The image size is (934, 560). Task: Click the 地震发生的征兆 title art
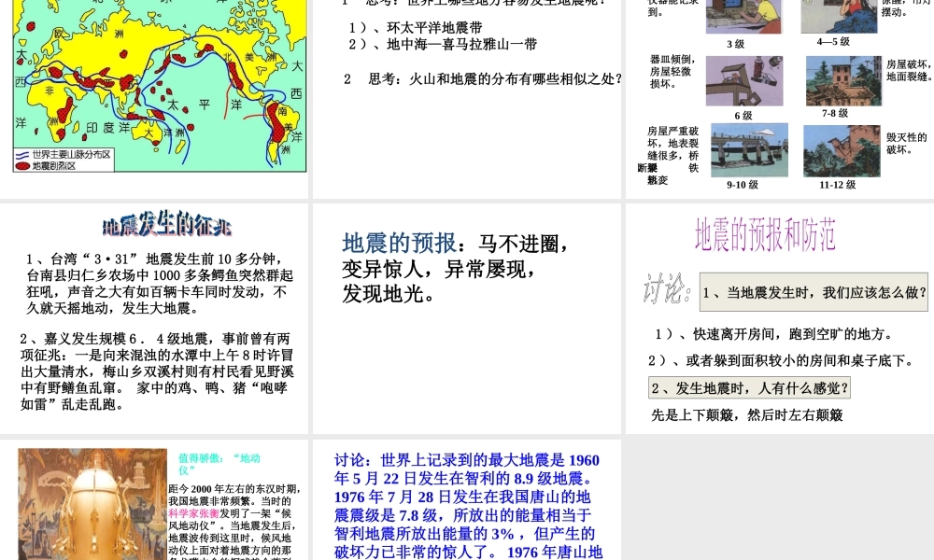pyautogui.click(x=167, y=225)
